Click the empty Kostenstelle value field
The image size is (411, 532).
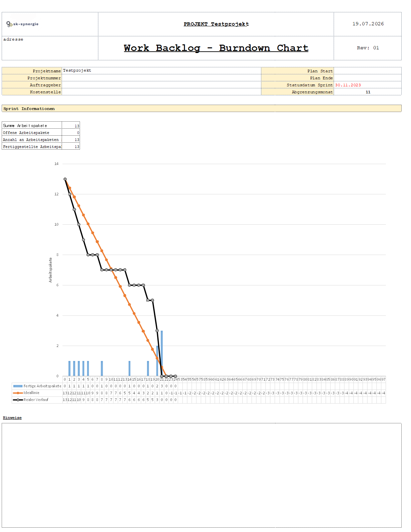(161, 92)
